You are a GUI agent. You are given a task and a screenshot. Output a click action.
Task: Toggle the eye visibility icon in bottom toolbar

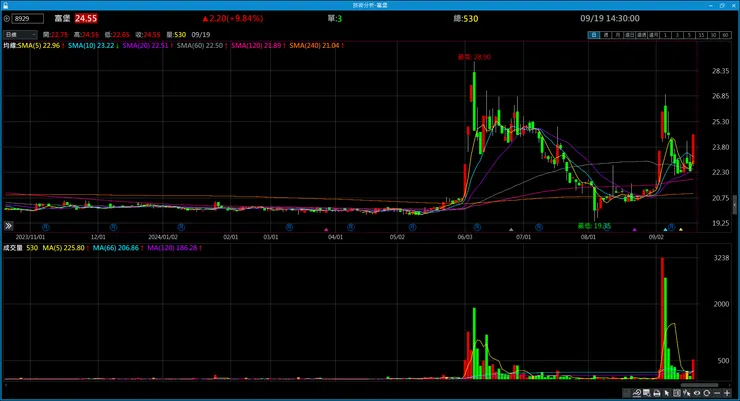697,393
